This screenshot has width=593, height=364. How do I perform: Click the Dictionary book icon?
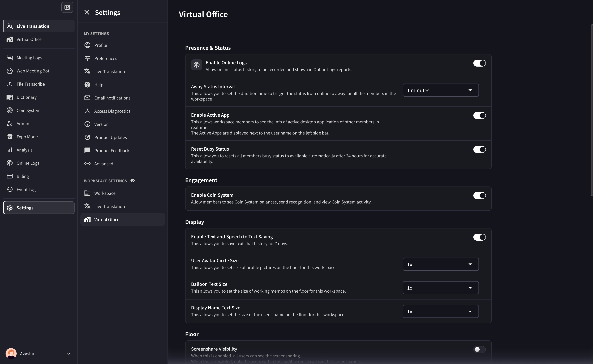[10, 97]
